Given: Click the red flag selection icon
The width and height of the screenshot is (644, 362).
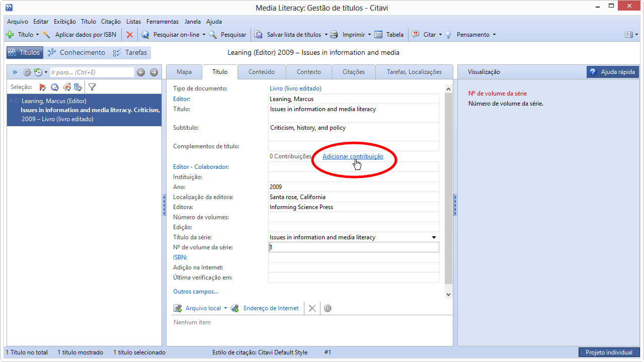Looking at the screenshot, I should click(x=43, y=87).
